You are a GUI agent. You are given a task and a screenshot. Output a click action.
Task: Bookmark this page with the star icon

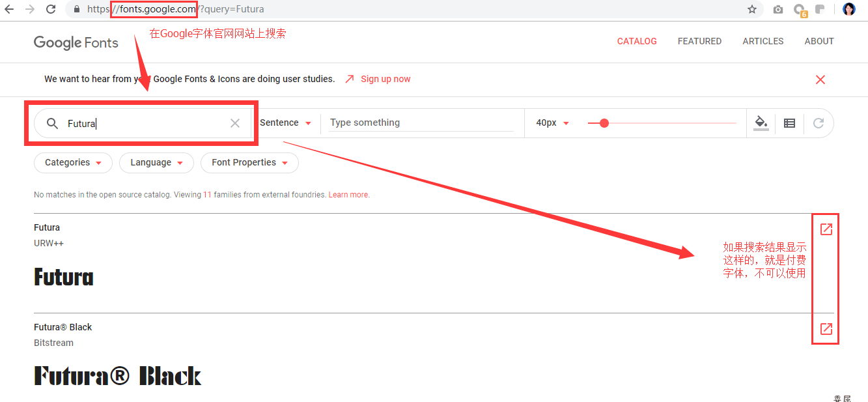pos(752,9)
